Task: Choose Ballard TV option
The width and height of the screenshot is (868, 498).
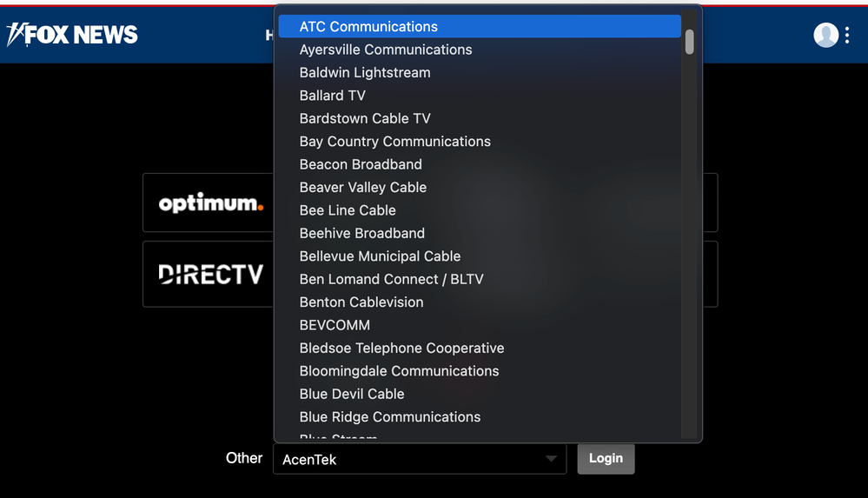Action: (333, 96)
